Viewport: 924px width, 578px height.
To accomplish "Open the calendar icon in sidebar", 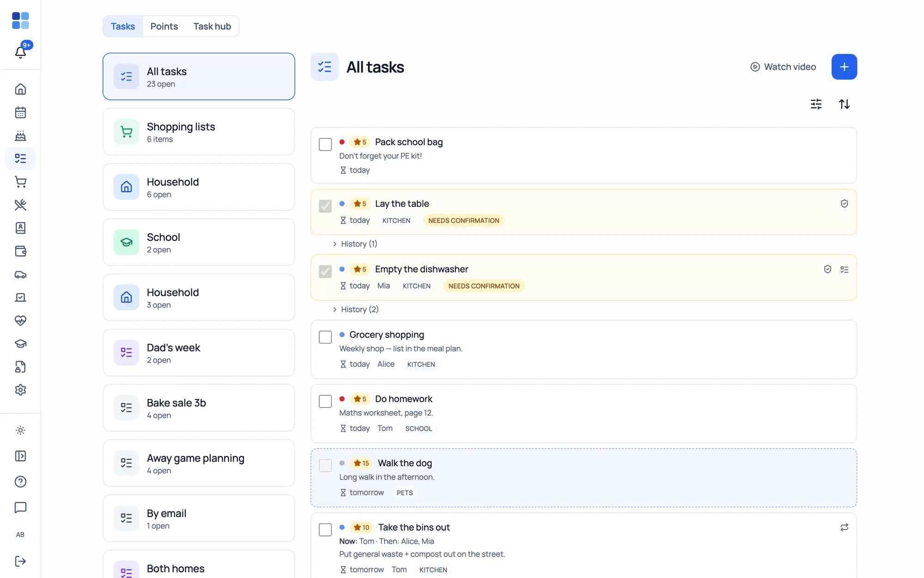I will pos(20,112).
